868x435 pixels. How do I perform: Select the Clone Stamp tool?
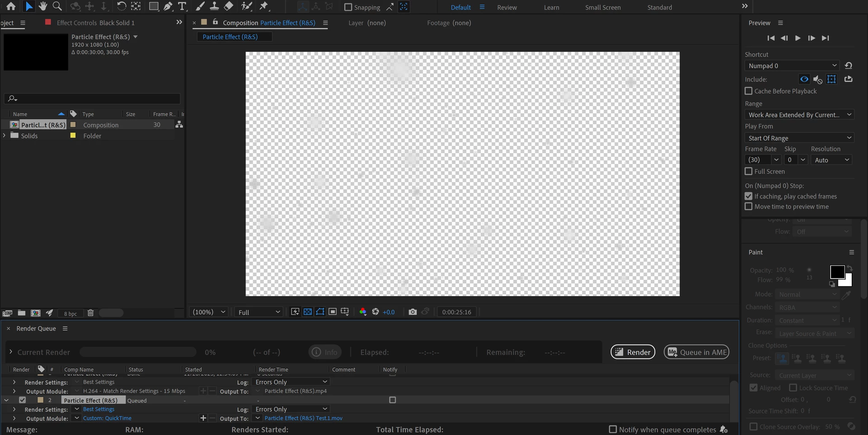coord(214,6)
